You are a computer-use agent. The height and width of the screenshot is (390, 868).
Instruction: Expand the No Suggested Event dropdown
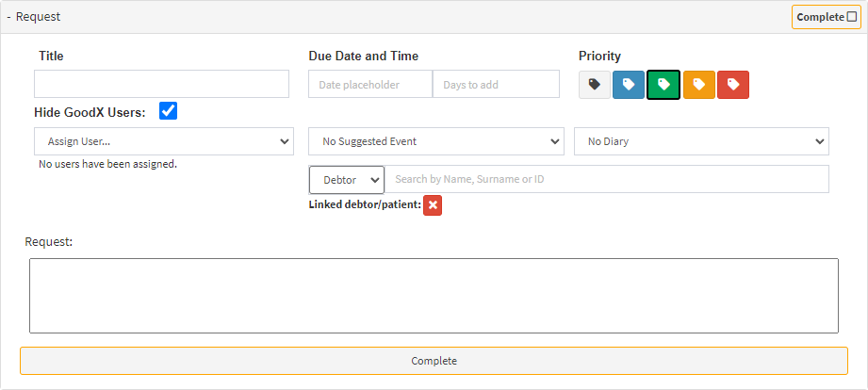tap(436, 141)
